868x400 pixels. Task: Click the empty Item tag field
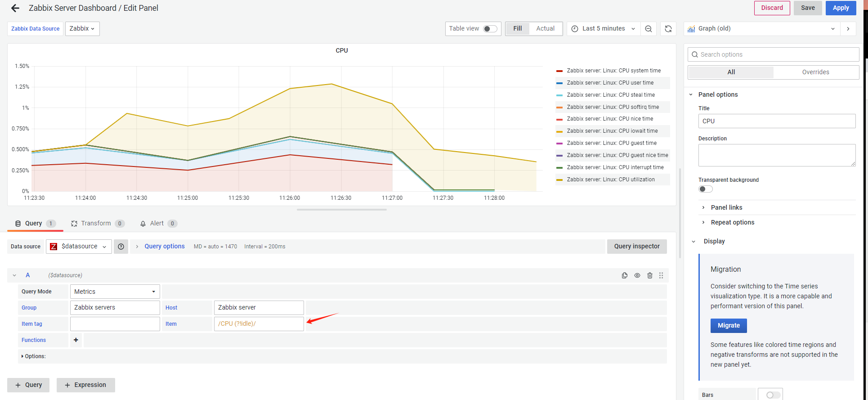point(115,324)
